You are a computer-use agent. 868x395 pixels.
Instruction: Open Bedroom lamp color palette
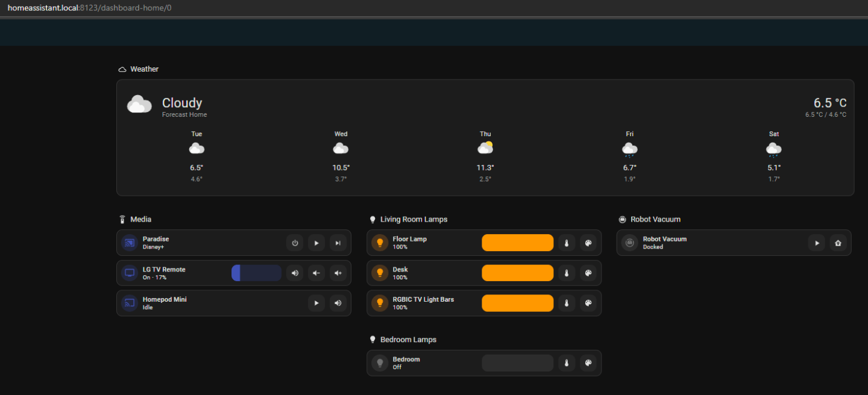tap(588, 363)
